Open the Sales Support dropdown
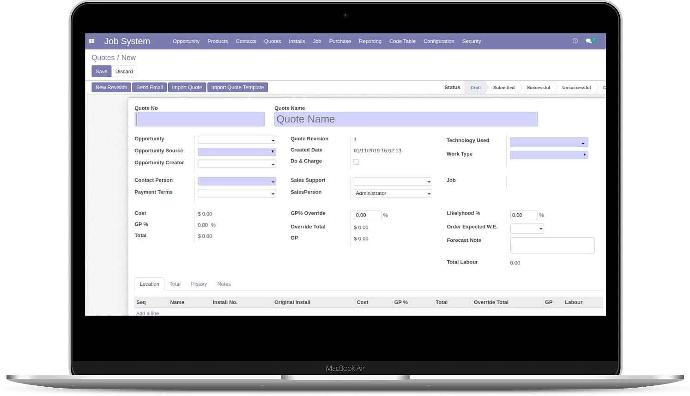690x396 pixels. click(x=392, y=181)
